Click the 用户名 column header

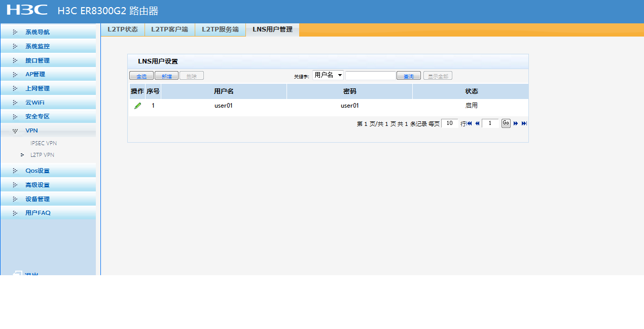(x=224, y=91)
